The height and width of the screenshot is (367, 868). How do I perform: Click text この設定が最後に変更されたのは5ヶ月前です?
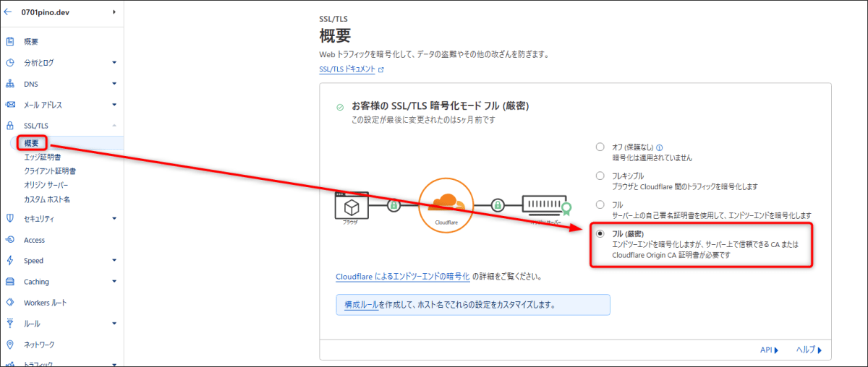[x=423, y=120]
